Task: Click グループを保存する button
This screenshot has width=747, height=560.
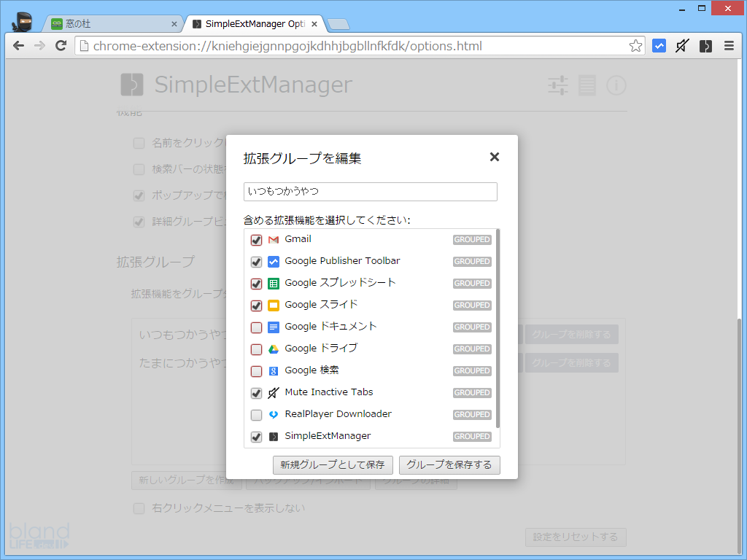Action: point(449,464)
